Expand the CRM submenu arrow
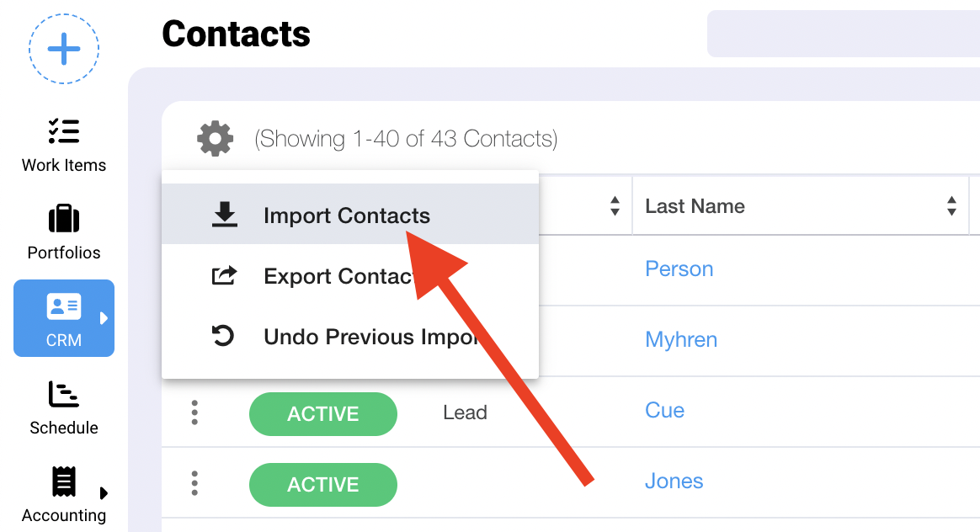980x532 pixels. pyautogui.click(x=104, y=318)
